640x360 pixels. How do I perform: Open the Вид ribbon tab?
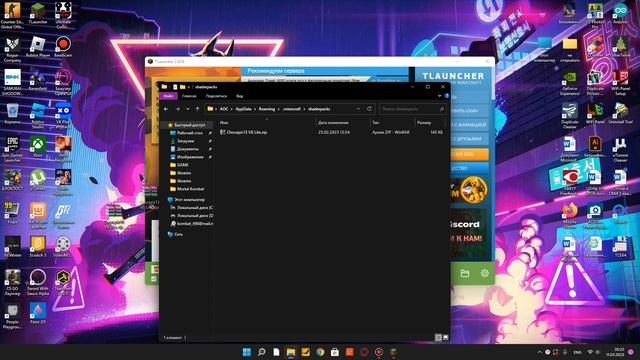(240, 96)
